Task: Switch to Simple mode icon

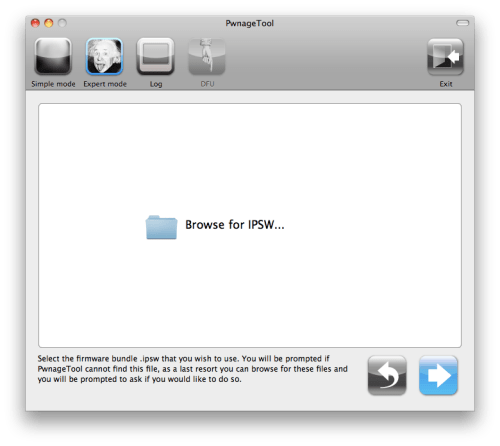Action: pos(53,56)
